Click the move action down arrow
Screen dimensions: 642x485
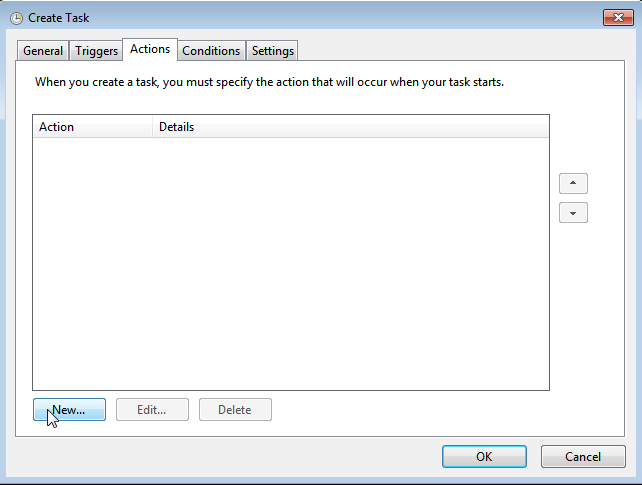tap(573, 213)
